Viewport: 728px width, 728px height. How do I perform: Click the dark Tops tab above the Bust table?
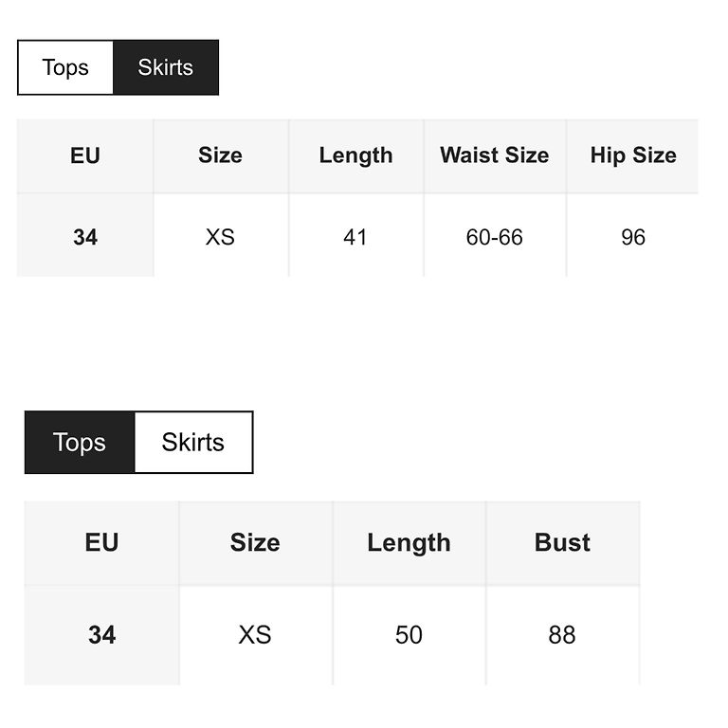(80, 443)
